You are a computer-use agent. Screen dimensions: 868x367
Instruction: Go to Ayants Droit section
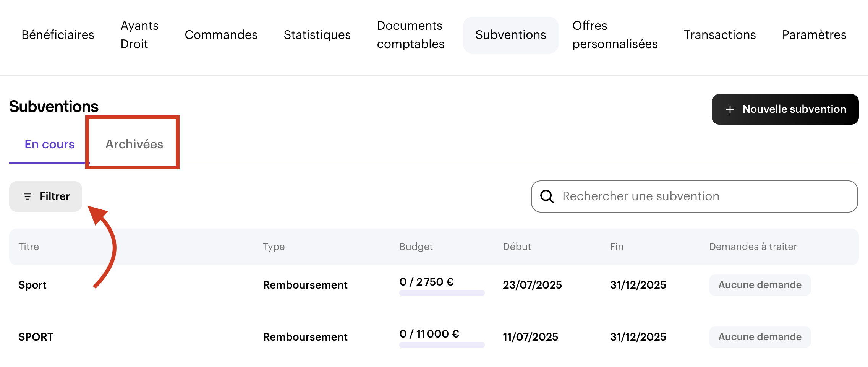pyautogui.click(x=139, y=35)
